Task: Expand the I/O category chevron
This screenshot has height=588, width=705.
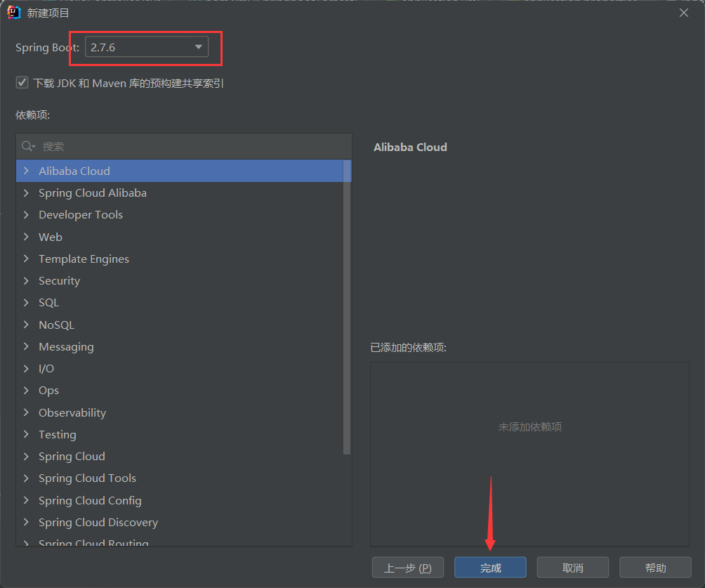Action: click(x=26, y=368)
